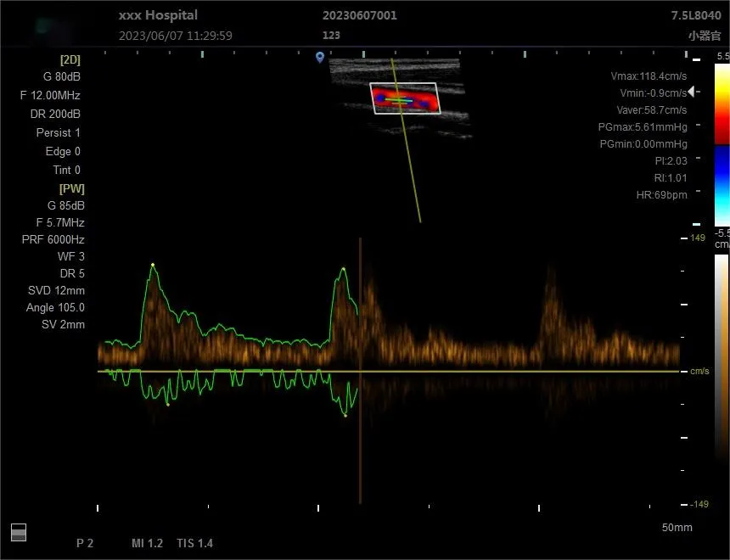Click the Vmax:118.4cm/s measurement
This screenshot has width=730, height=560.
tap(649, 76)
